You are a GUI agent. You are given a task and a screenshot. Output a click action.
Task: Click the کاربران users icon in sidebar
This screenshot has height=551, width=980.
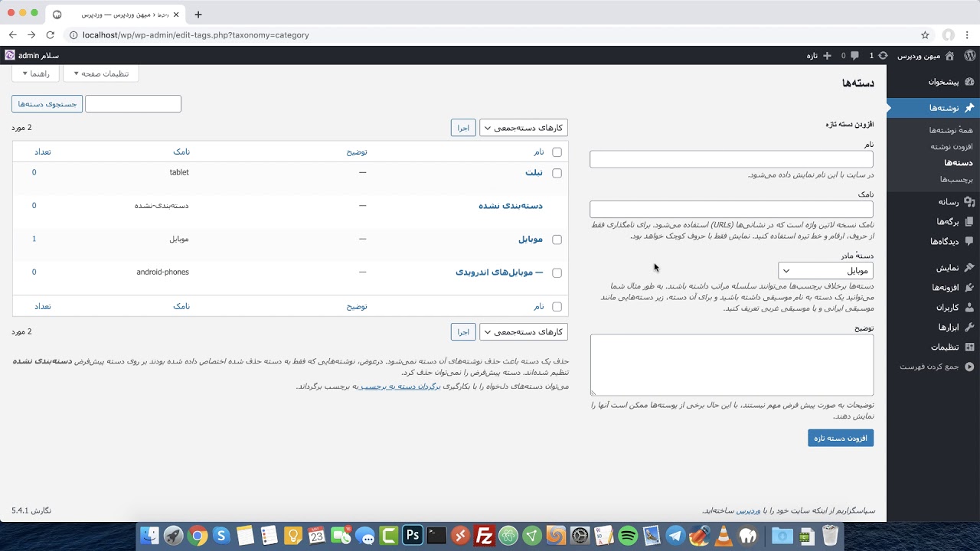[x=969, y=307]
